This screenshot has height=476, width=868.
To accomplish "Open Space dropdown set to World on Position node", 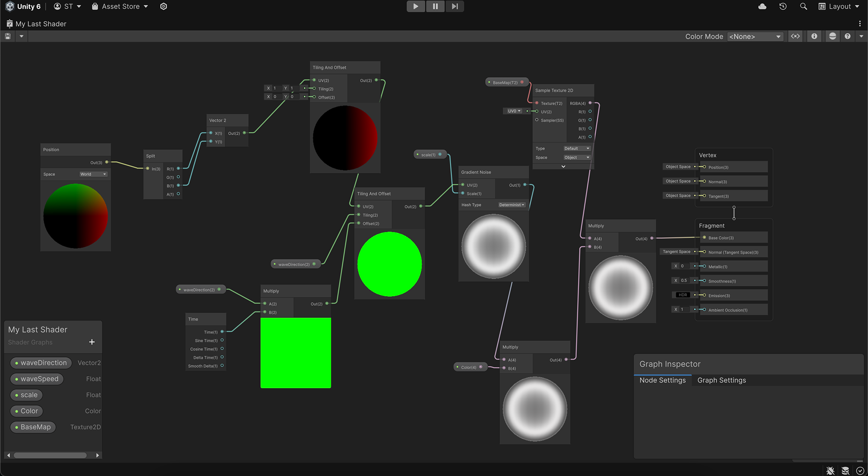I will tap(93, 174).
